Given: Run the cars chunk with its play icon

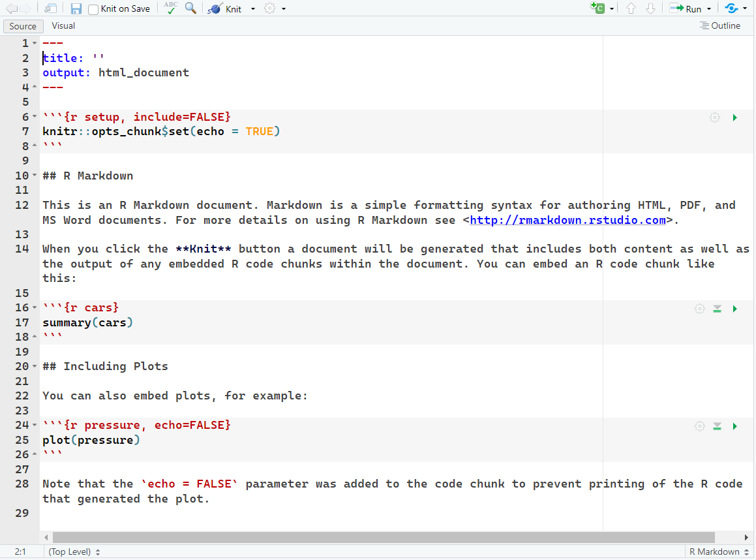Looking at the screenshot, I should [x=734, y=308].
